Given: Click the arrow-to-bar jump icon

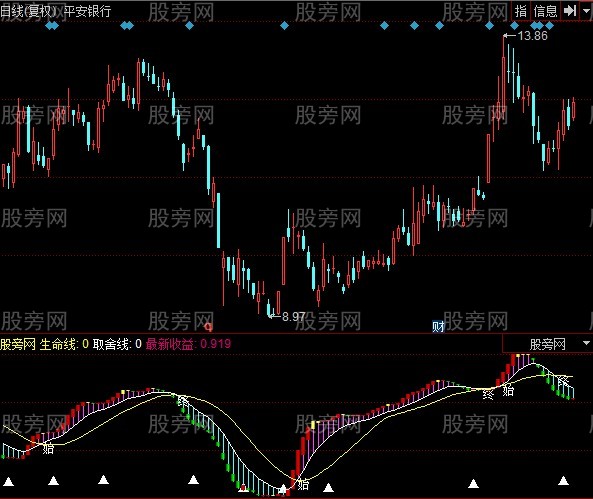Looking at the screenshot, I should click(x=569, y=11).
